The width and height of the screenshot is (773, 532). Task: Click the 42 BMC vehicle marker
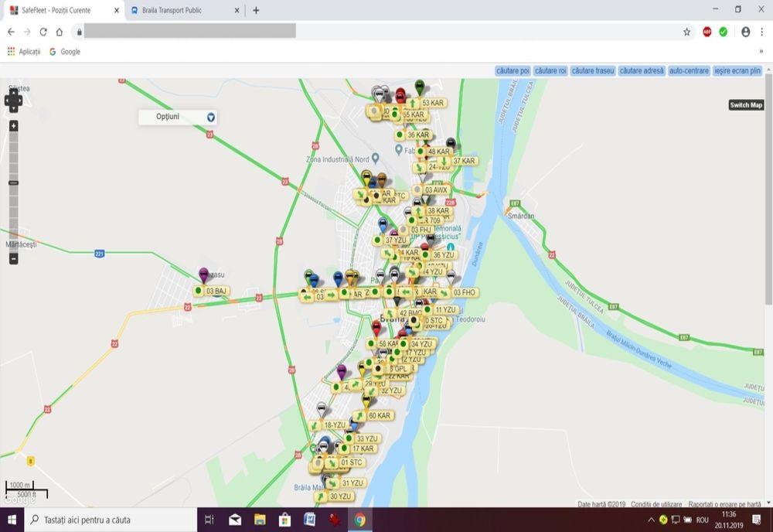[x=409, y=312]
